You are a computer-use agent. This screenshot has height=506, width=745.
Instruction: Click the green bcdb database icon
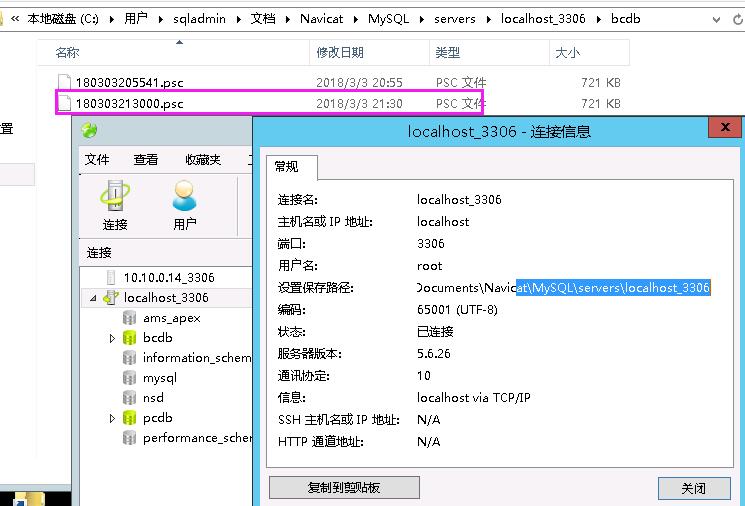coord(129,338)
